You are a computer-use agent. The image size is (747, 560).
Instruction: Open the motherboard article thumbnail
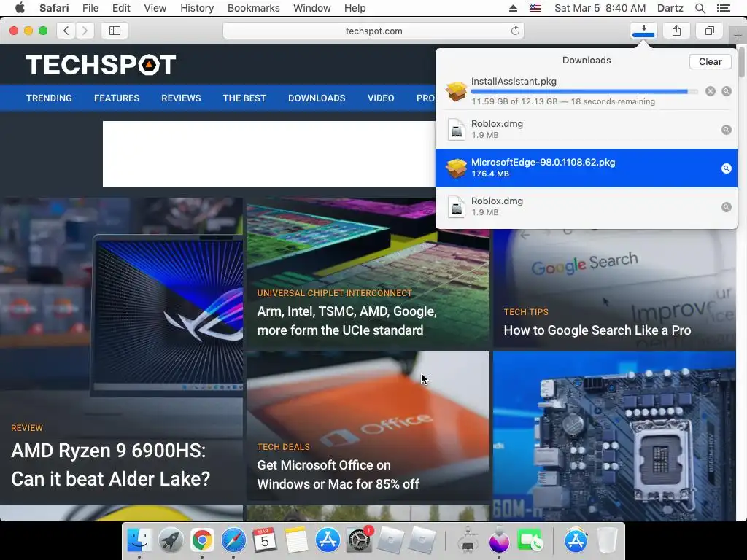(614, 436)
